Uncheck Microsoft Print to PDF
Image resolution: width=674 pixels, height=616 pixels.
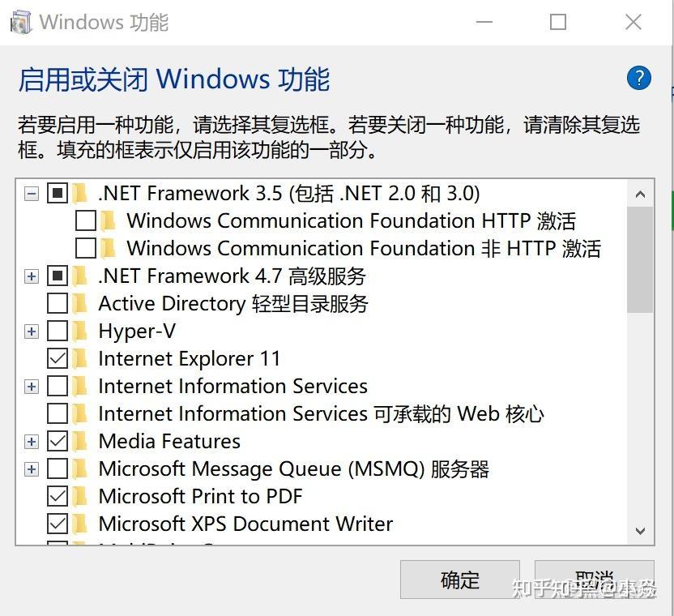[57, 496]
